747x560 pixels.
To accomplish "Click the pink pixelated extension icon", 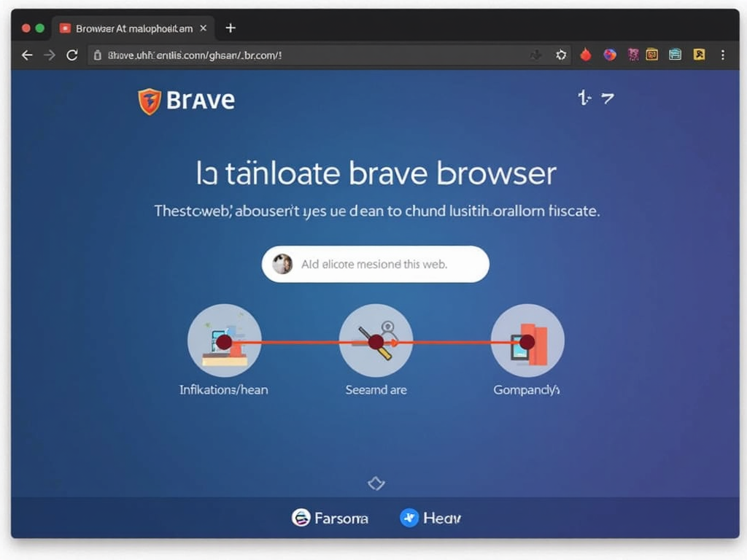I will [x=633, y=55].
